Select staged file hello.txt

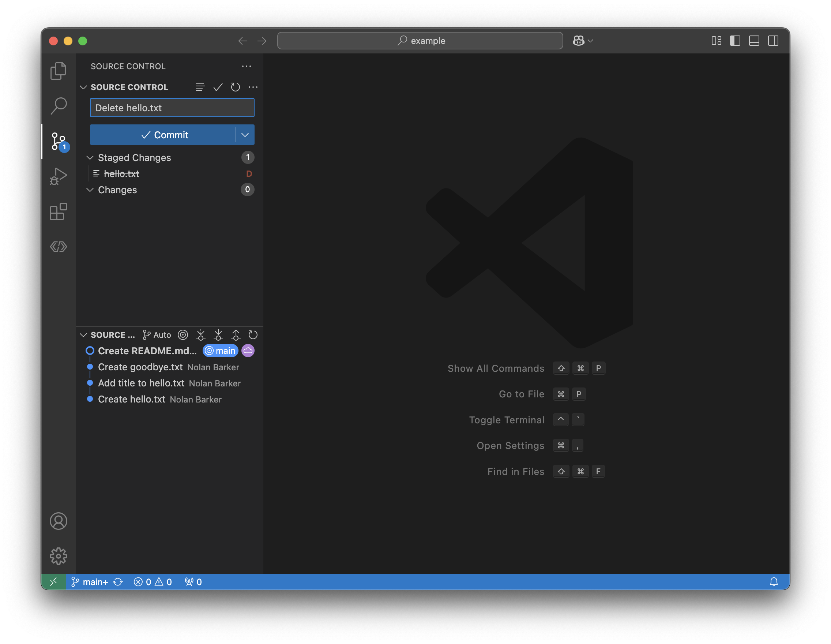coord(170,173)
